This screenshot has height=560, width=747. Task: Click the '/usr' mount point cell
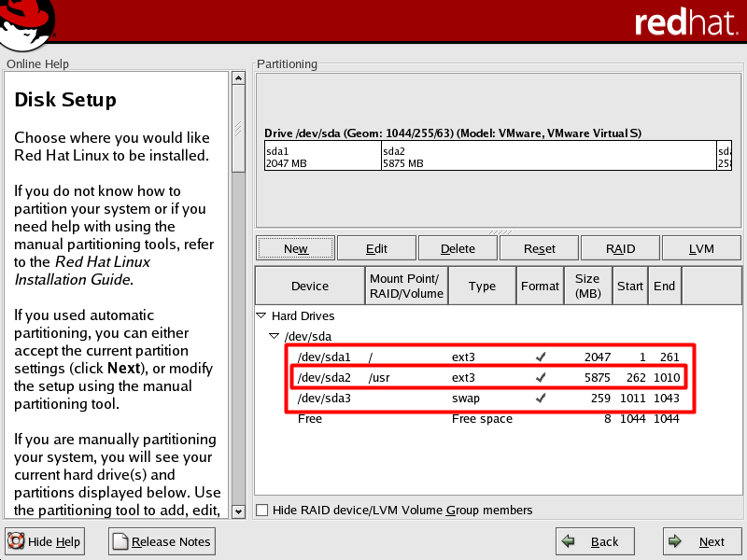[379, 378]
